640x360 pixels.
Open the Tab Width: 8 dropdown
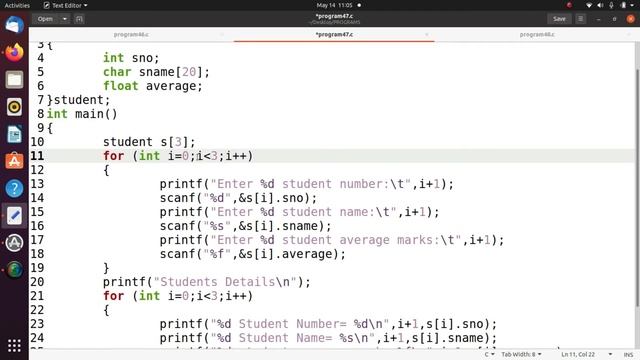point(521,354)
